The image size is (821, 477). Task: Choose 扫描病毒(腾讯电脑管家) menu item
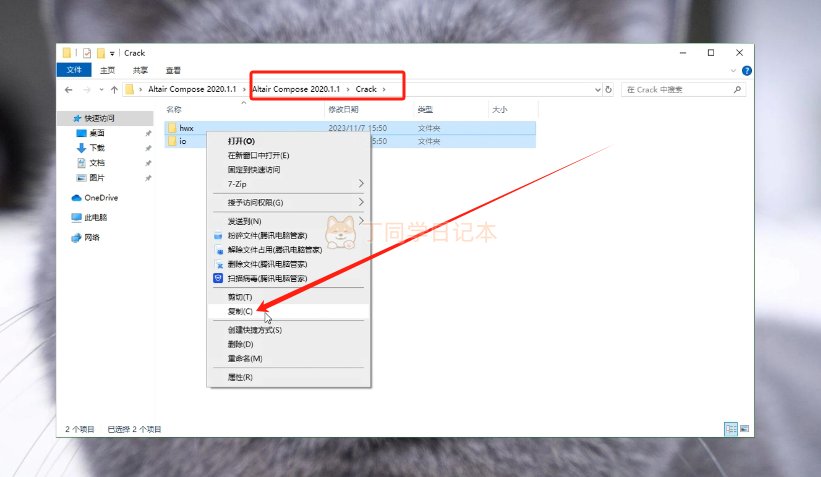tap(289, 278)
